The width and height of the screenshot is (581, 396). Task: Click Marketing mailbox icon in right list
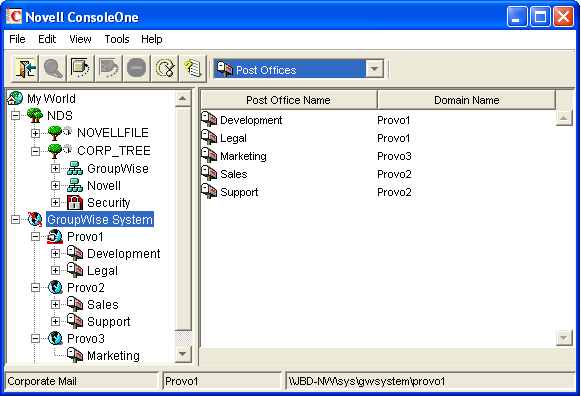(209, 156)
